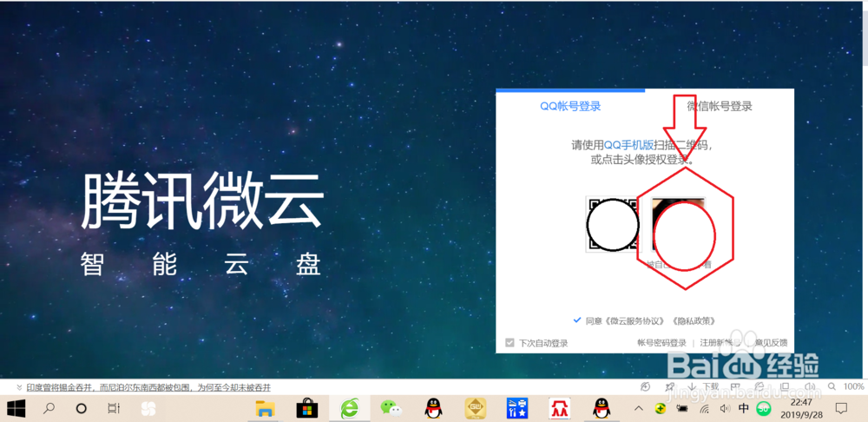Toggle the 同意 agreement checkmark
This screenshot has width=868, height=422.
click(x=577, y=320)
